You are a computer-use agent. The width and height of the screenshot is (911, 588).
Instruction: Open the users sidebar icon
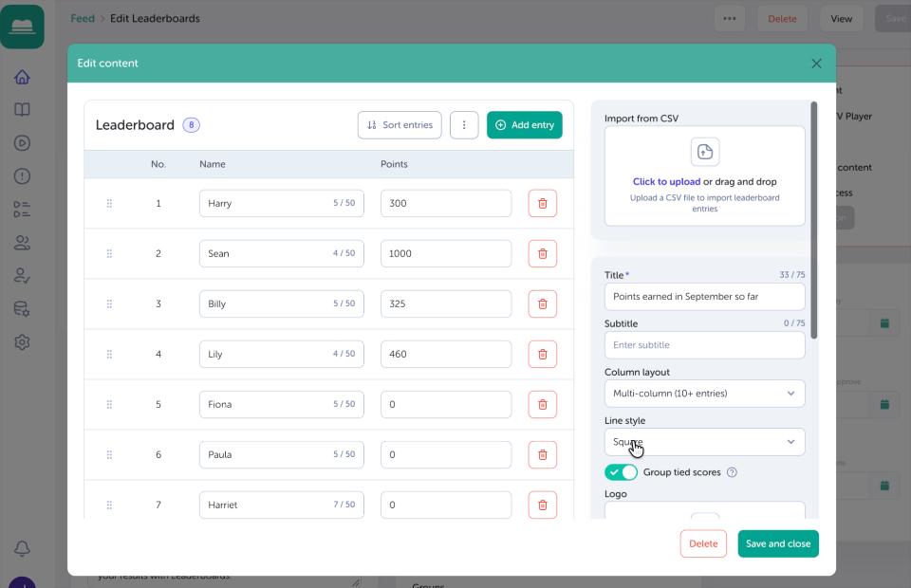click(x=22, y=243)
